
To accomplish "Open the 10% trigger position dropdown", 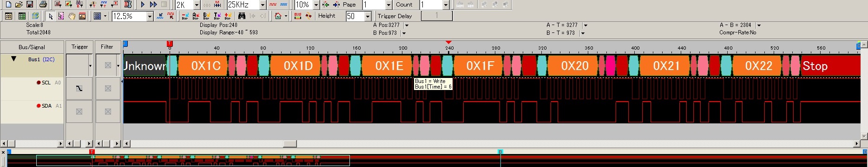I will click(x=316, y=5).
